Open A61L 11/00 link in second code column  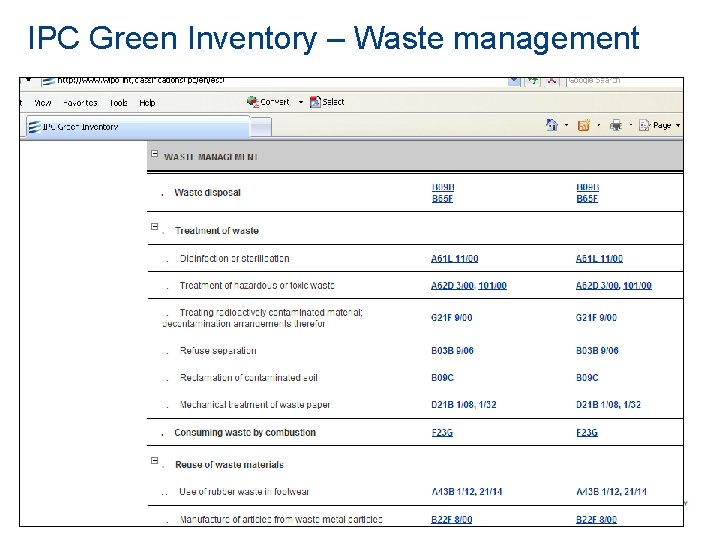(599, 259)
